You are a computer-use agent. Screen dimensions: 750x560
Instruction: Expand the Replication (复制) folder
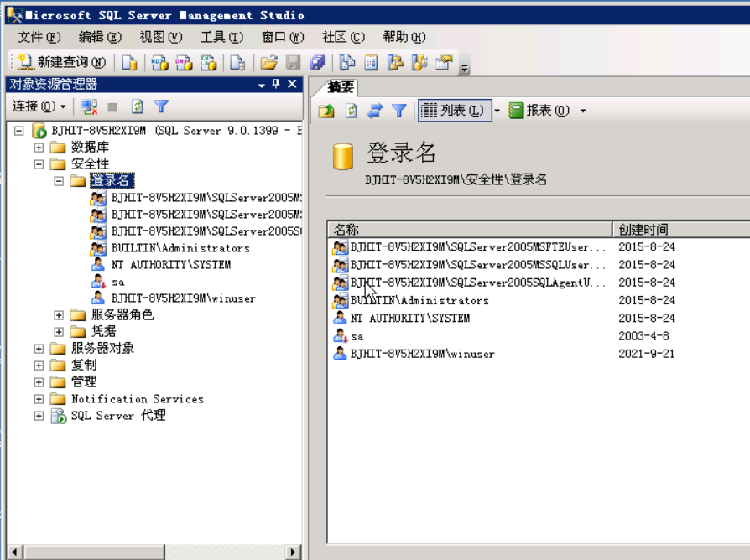(x=39, y=366)
